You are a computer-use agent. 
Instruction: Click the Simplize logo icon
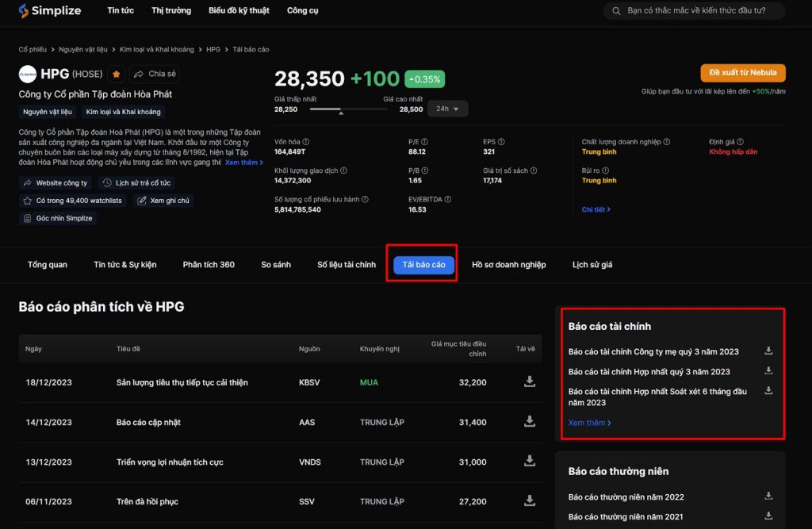[23, 10]
